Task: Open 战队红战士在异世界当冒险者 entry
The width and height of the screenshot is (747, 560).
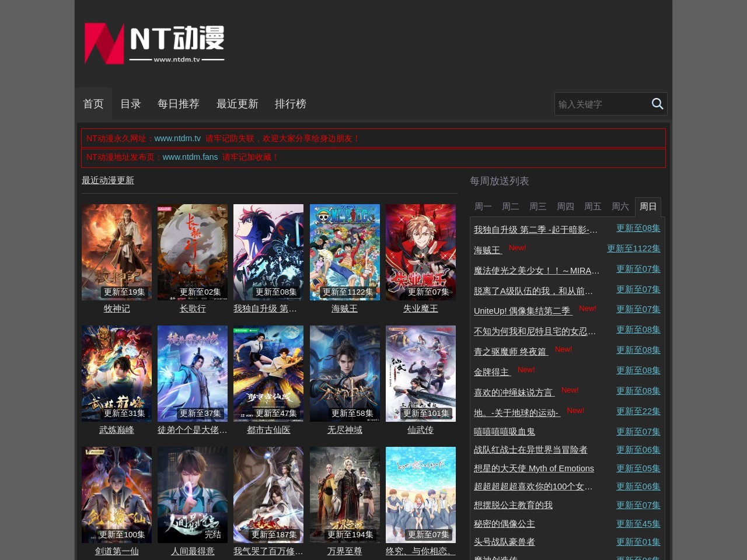Action: coord(530,450)
